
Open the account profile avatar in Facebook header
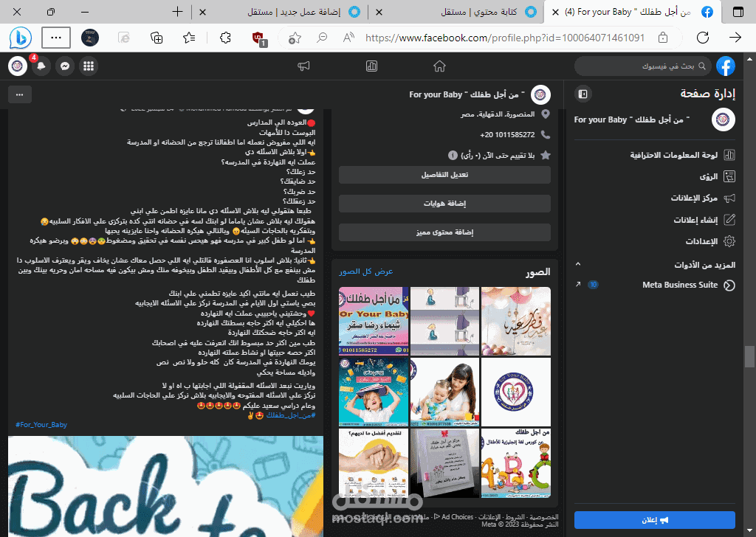pos(18,66)
